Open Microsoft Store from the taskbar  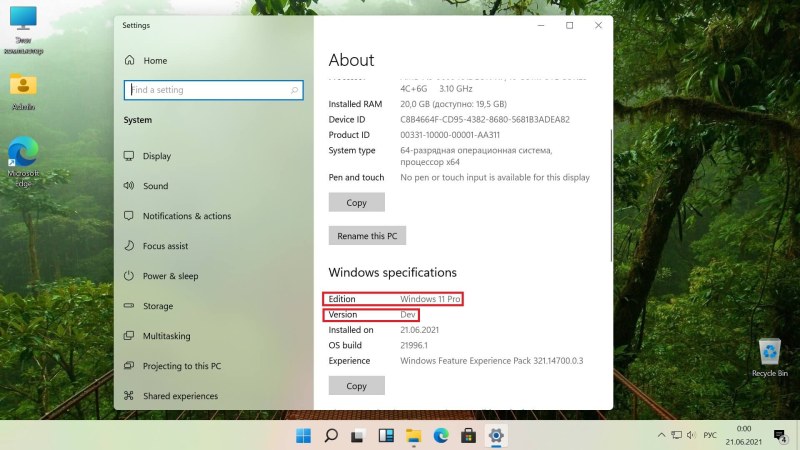[467, 435]
